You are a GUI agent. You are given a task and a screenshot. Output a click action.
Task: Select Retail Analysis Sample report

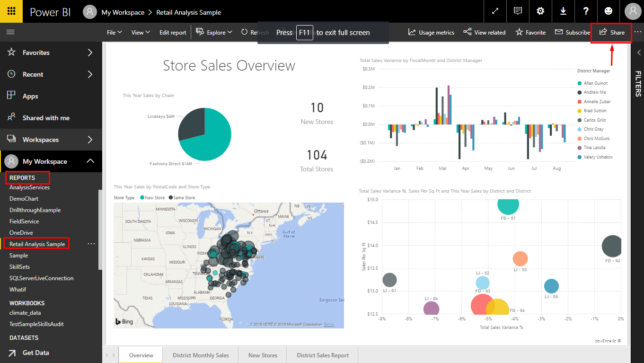point(37,244)
